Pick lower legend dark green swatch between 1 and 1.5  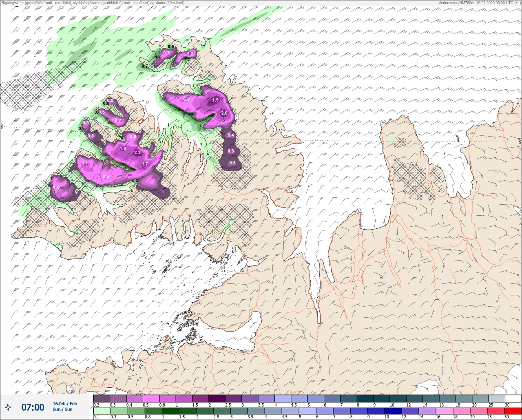[x=170, y=411]
